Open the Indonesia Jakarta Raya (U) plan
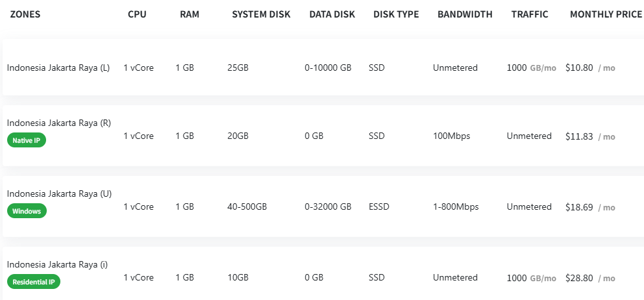The image size is (644, 300). tap(58, 194)
